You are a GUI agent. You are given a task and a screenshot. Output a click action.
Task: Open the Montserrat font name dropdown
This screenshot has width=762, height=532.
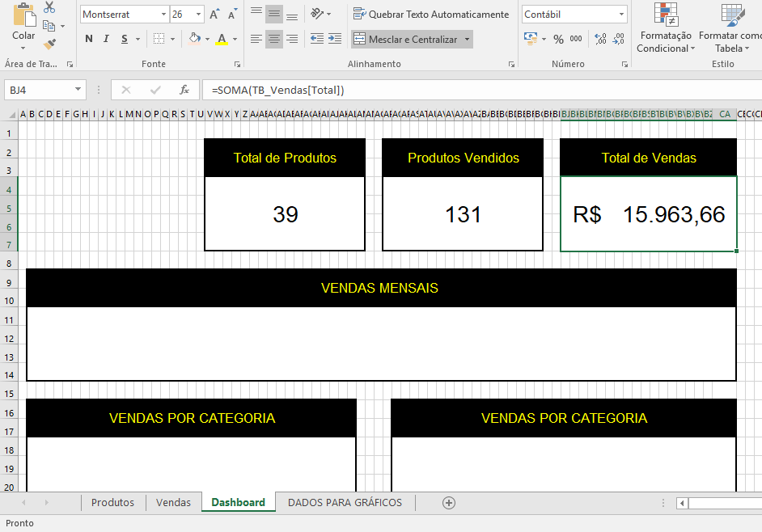163,15
